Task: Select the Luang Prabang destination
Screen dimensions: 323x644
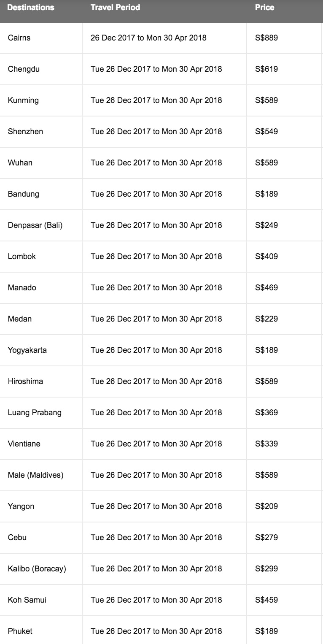Action: pyautogui.click(x=35, y=413)
